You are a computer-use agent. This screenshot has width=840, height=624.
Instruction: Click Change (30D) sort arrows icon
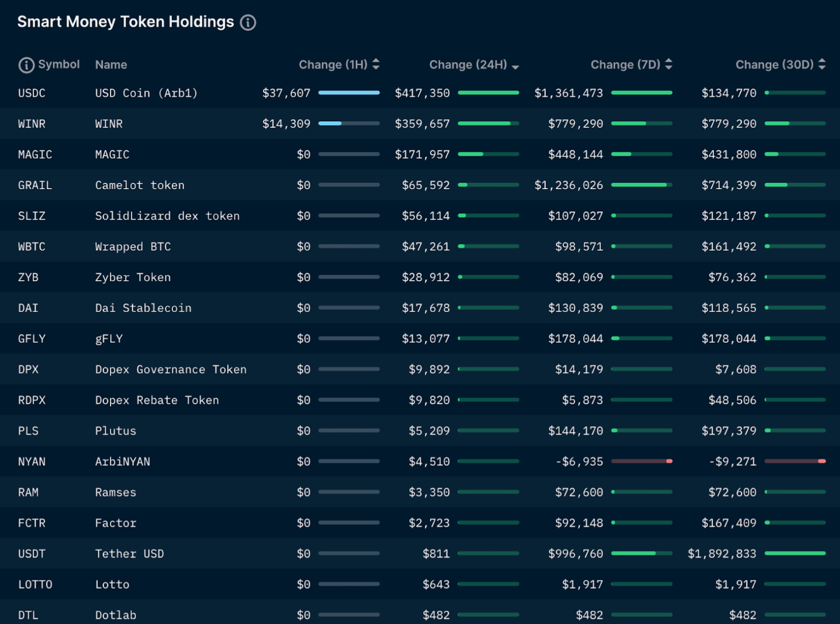click(x=822, y=64)
